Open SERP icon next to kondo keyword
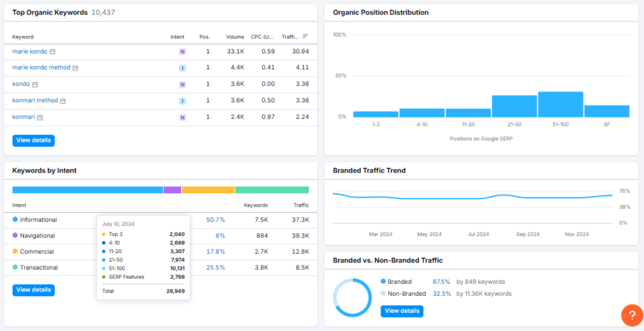644x331 pixels. 35,85
